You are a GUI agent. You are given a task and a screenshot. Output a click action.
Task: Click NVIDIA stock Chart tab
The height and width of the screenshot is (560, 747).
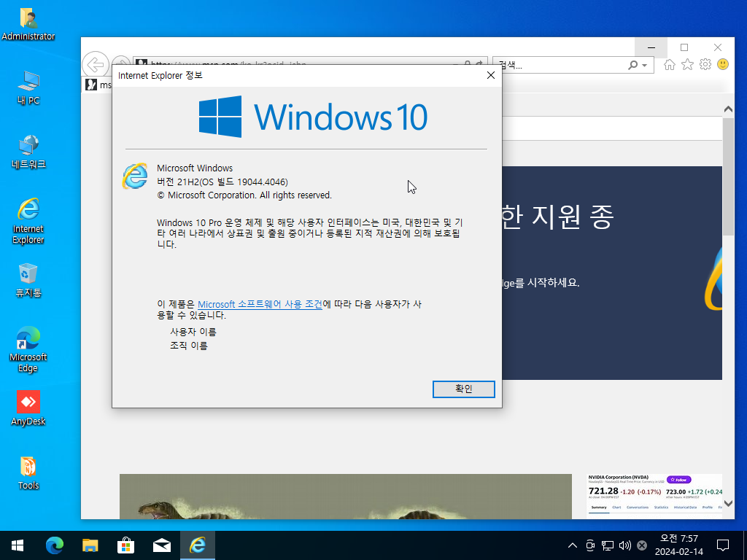(616, 507)
